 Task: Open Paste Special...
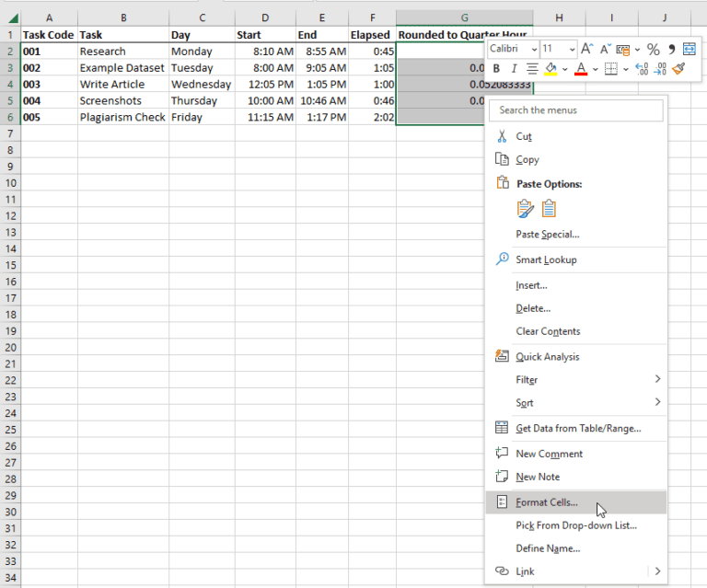(575, 235)
